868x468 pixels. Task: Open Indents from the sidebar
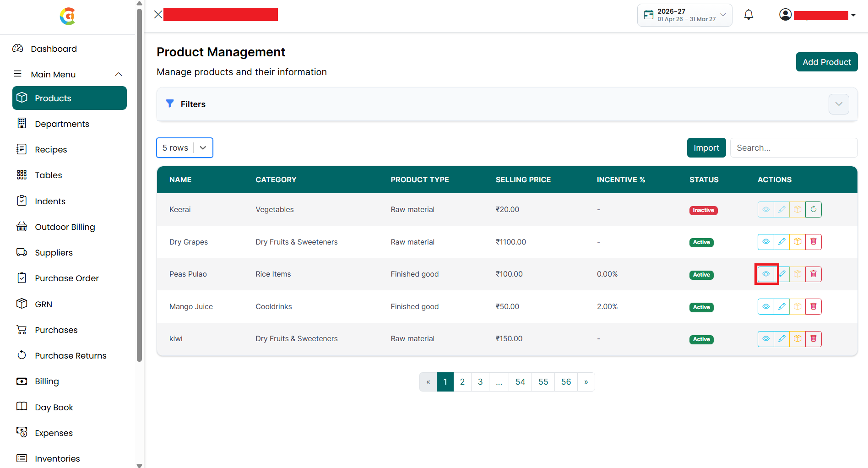70,201
